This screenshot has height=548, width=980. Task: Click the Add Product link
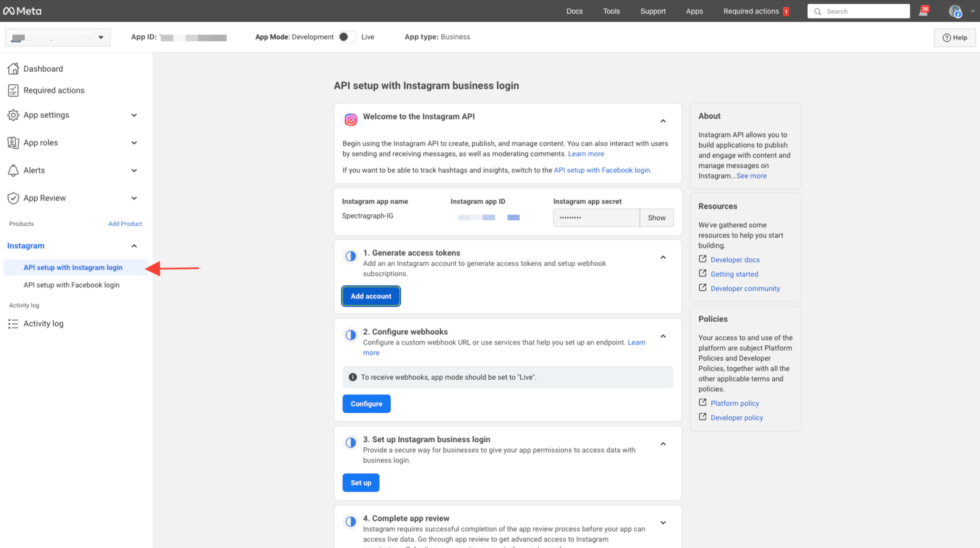pyautogui.click(x=125, y=223)
